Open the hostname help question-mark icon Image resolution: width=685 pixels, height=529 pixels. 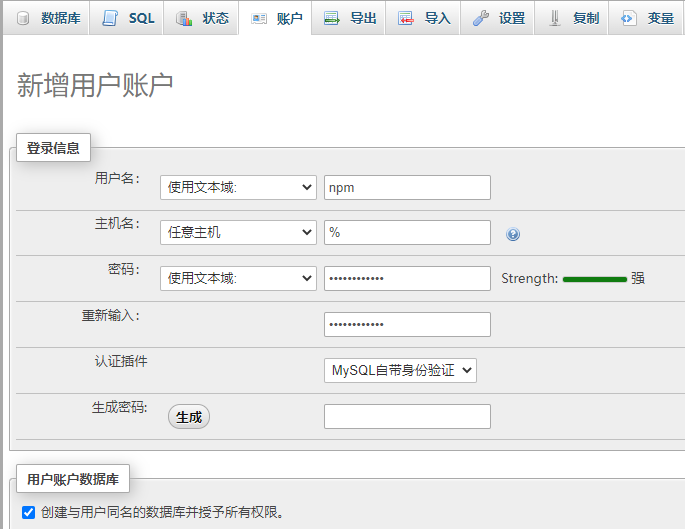coord(513,234)
